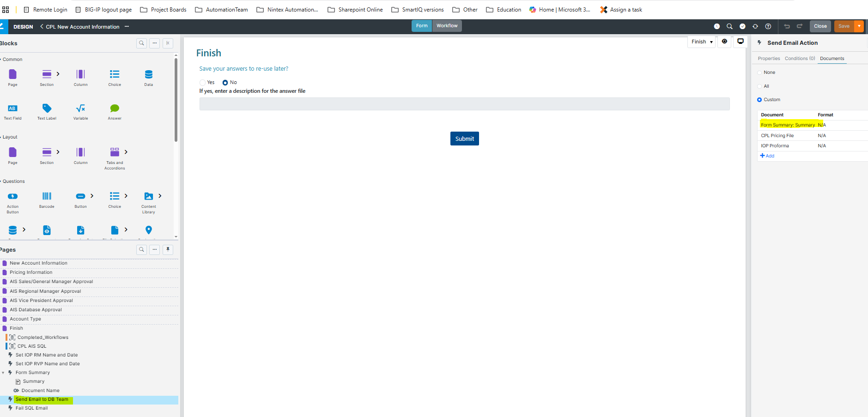Click the pin icon in Pages panel

click(x=168, y=249)
